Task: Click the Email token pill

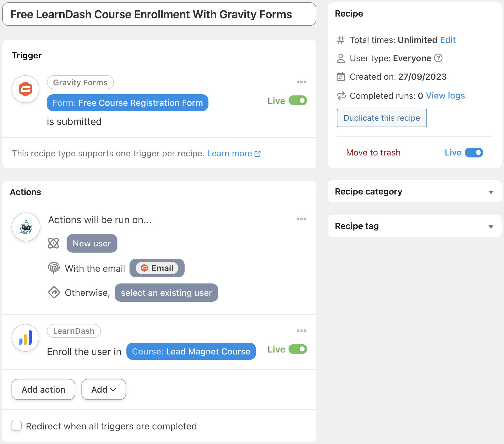Action: [x=157, y=268]
